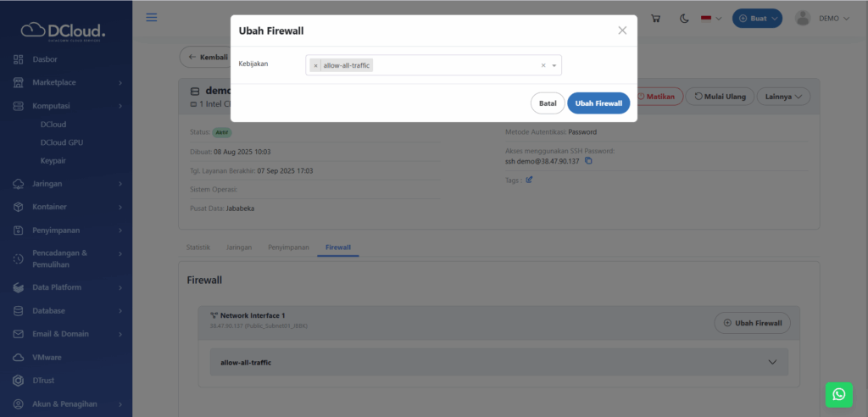
Task: Confirm with blue Ubah Firewall button
Action: (x=598, y=103)
